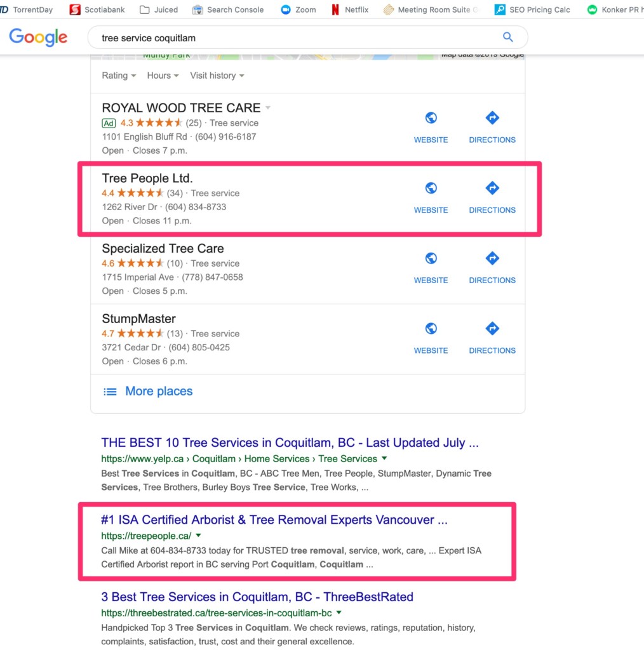Open '3 Best Tree Services in Coquitlam' result

coord(257,597)
